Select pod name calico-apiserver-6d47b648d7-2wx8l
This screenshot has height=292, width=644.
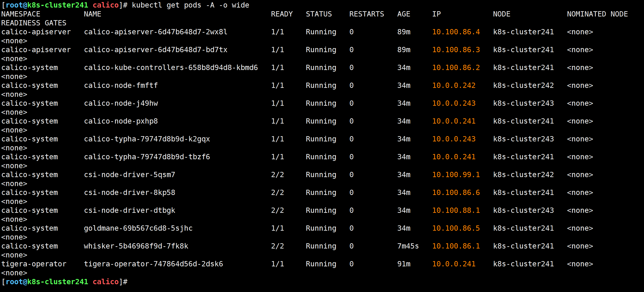pyautogui.click(x=156, y=32)
